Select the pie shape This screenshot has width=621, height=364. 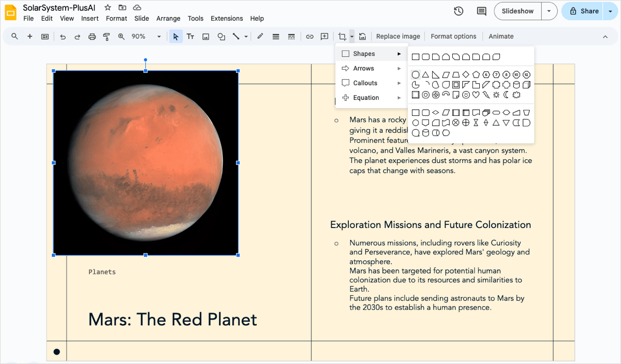pos(416,85)
